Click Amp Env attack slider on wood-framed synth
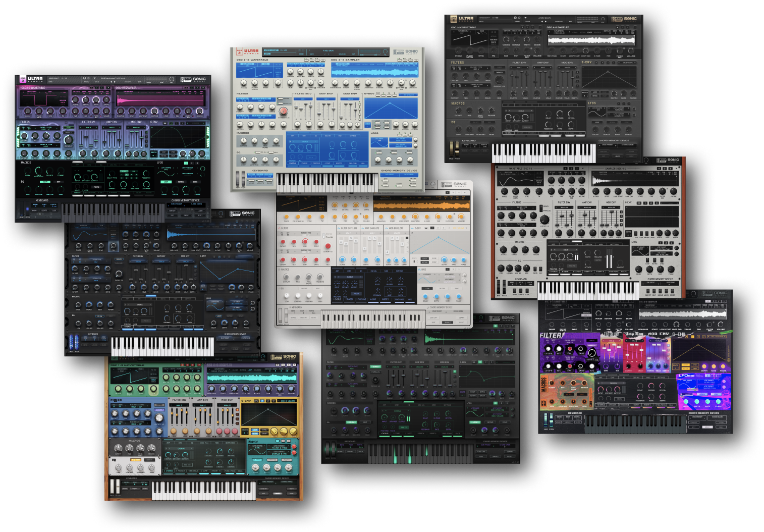The width and height of the screenshot is (764, 532). [x=196, y=419]
